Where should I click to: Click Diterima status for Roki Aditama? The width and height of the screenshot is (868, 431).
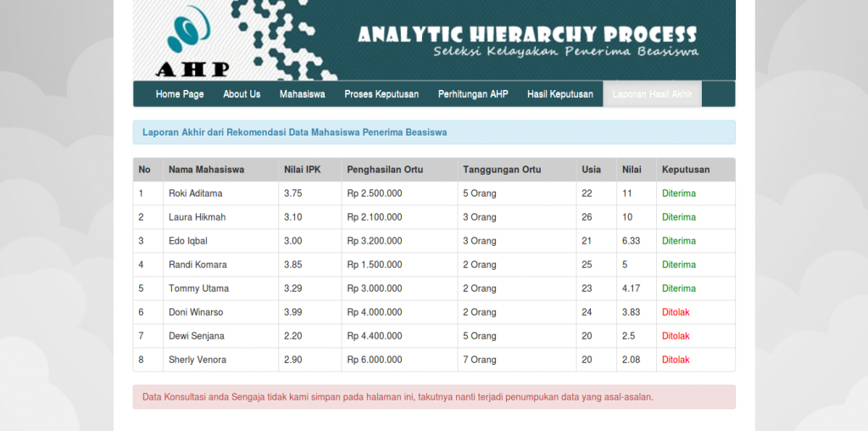tap(679, 193)
